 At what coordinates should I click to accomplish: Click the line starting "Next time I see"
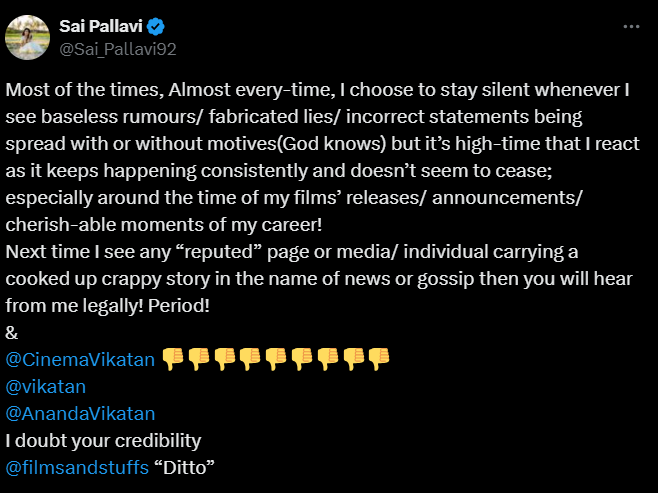(x=292, y=251)
